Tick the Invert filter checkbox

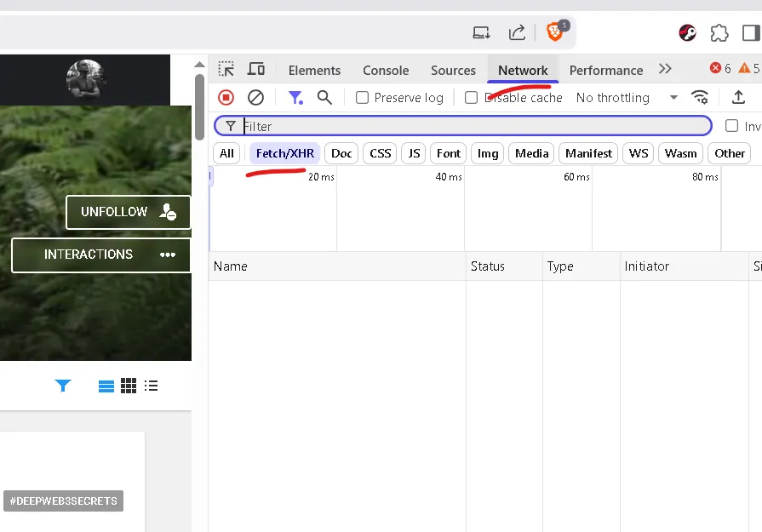731,126
